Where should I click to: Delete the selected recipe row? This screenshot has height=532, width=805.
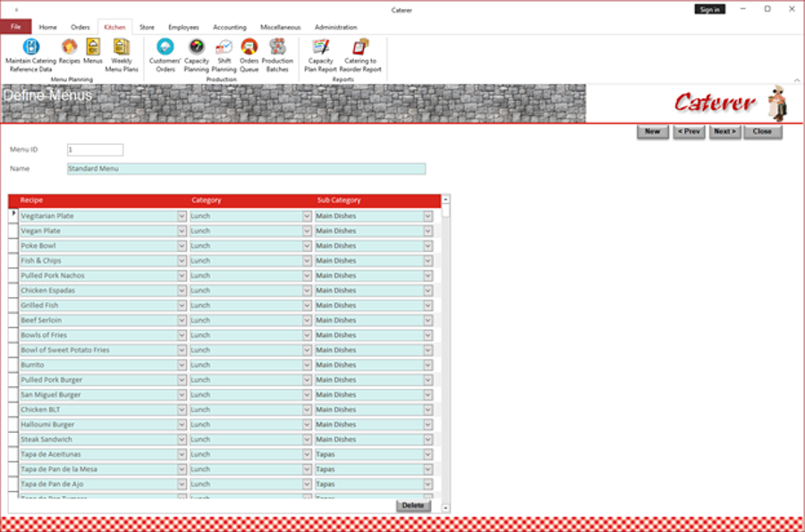(x=413, y=505)
